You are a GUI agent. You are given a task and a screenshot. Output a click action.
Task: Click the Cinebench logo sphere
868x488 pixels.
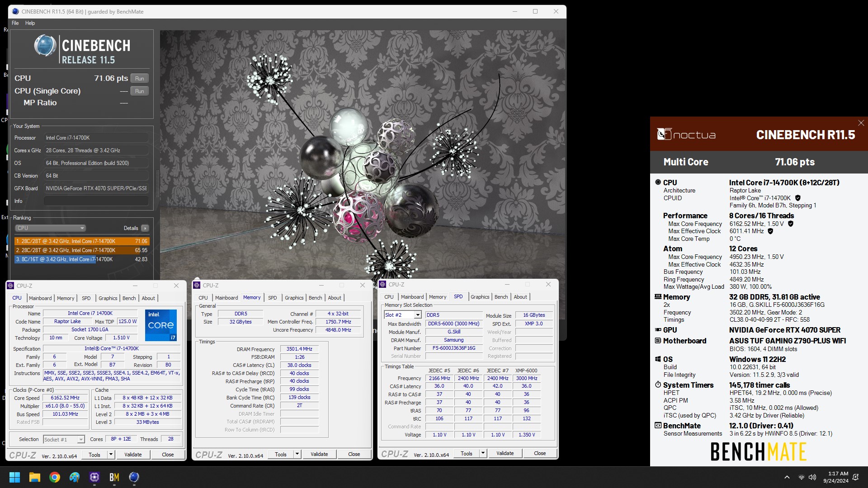point(45,46)
